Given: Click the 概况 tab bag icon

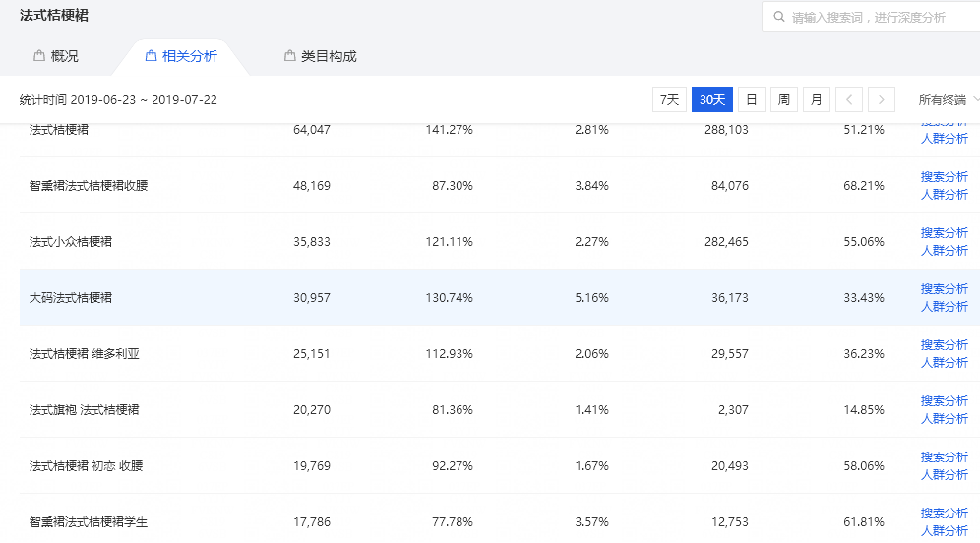Looking at the screenshot, I should tap(39, 56).
